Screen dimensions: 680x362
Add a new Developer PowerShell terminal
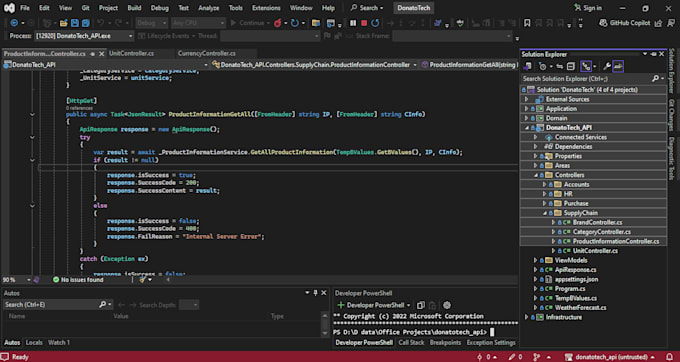(341, 305)
